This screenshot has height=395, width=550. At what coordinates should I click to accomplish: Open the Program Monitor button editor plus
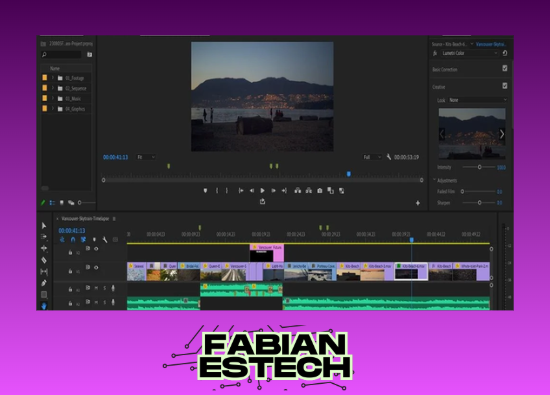click(x=418, y=203)
